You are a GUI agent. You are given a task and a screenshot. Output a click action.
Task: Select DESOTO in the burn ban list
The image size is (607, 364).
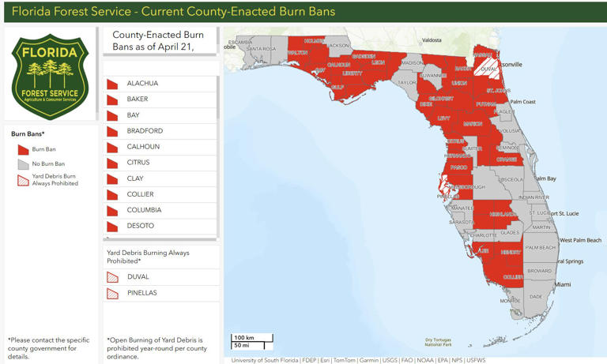(160, 227)
